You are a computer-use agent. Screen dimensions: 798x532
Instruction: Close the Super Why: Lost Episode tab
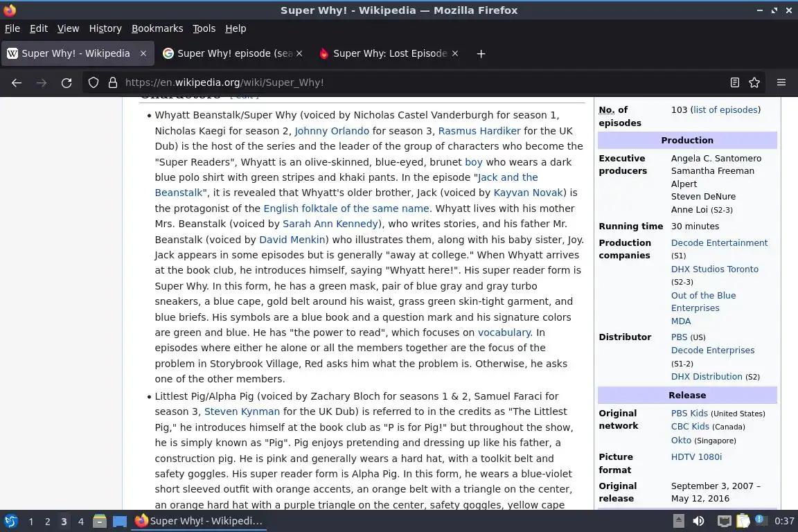(x=455, y=53)
